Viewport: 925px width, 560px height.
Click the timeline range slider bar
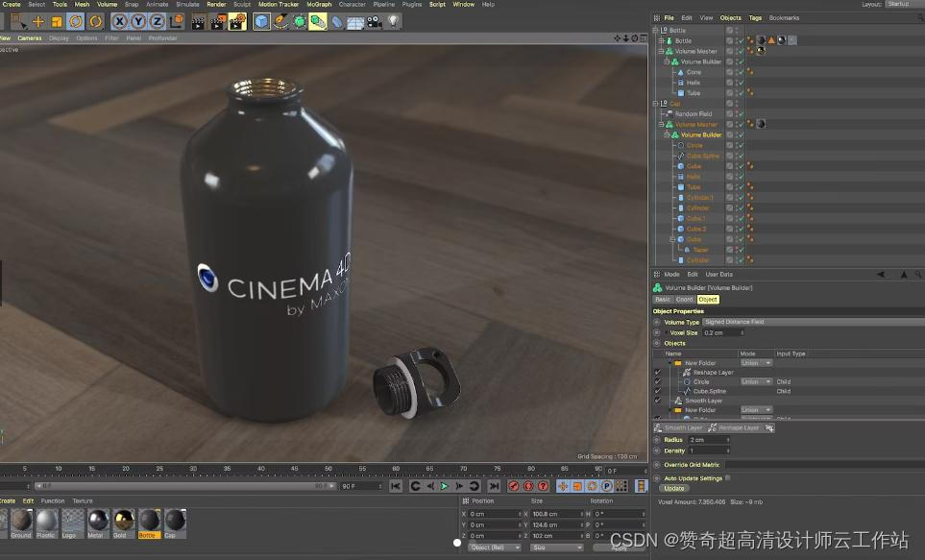185,486
